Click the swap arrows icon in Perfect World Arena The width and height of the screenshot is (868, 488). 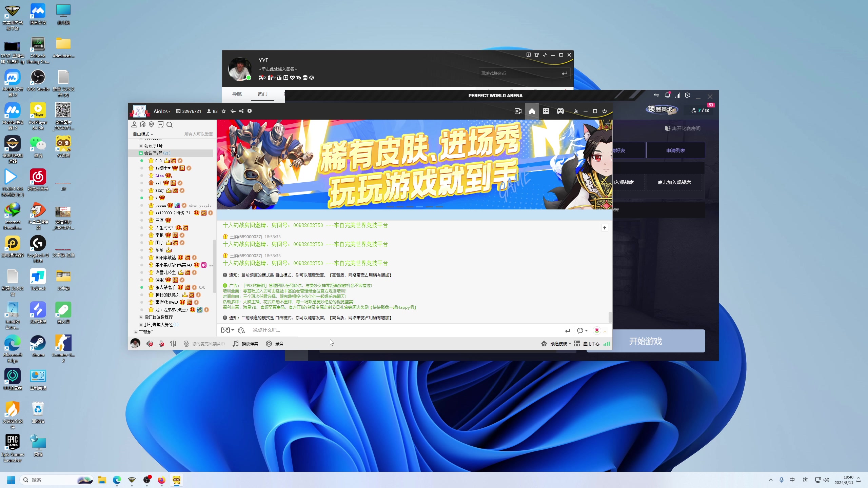[x=656, y=95]
